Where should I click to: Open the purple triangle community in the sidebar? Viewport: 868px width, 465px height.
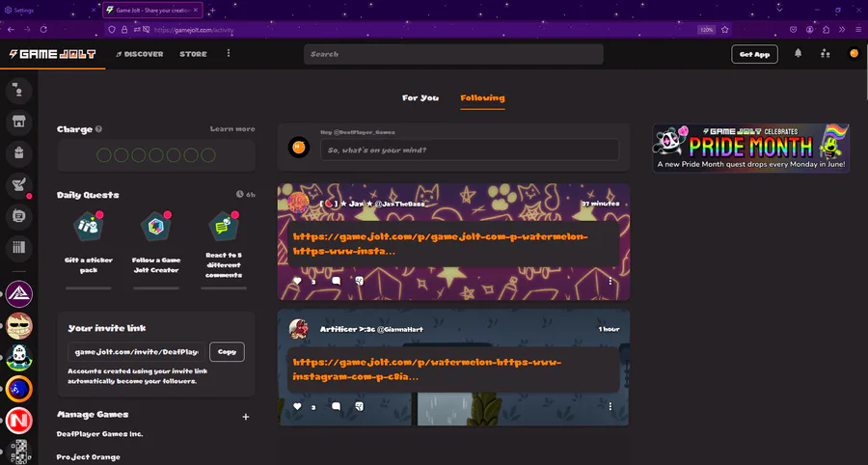[x=19, y=294]
